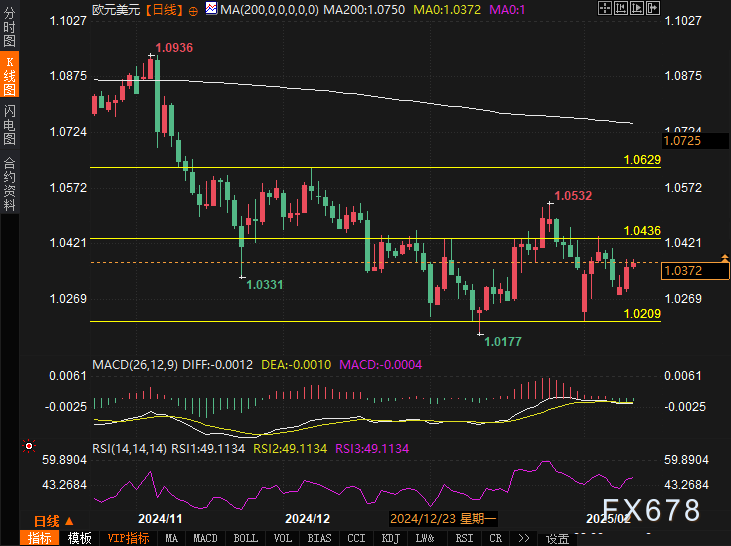Open the 闪电图 sidebar view
Viewport: 731px width, 546px height.
(9, 124)
